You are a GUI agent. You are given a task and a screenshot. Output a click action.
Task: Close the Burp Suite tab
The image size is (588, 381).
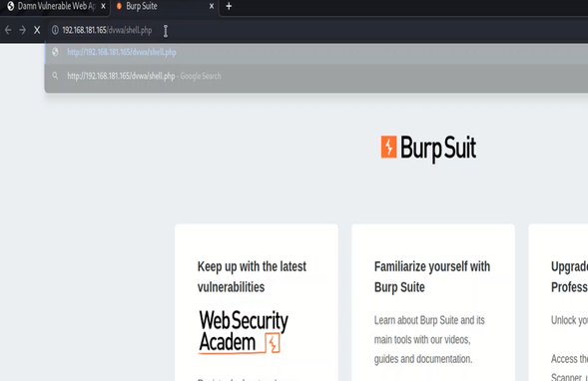212,6
